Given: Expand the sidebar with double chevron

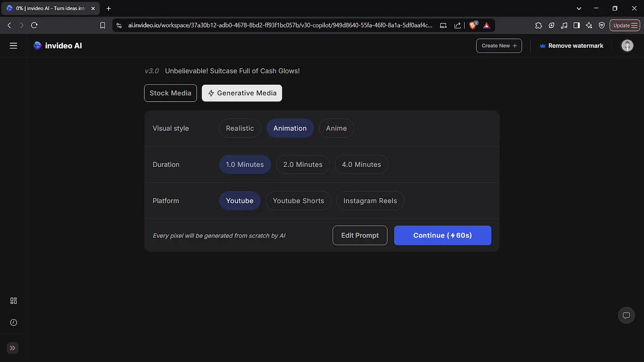Looking at the screenshot, I should (13, 348).
